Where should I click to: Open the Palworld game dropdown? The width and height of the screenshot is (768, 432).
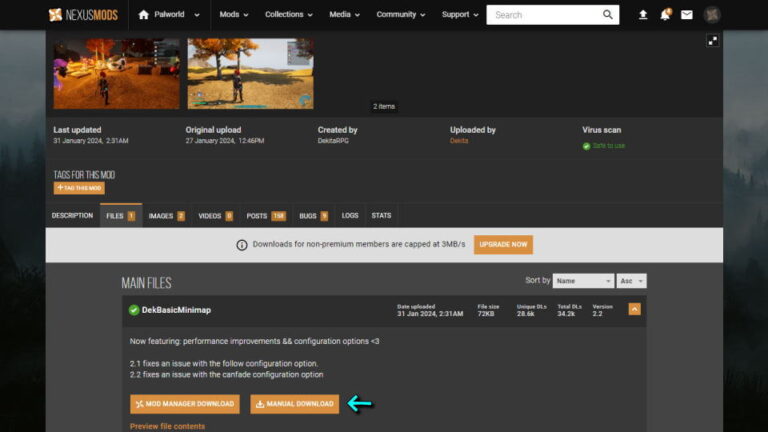169,15
